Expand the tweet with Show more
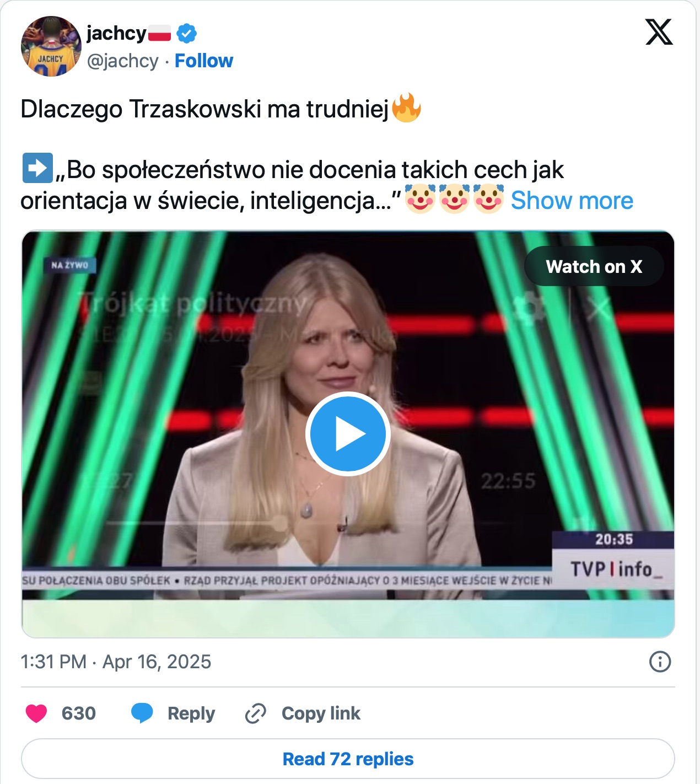Image resolution: width=700 pixels, height=784 pixels. [x=572, y=201]
